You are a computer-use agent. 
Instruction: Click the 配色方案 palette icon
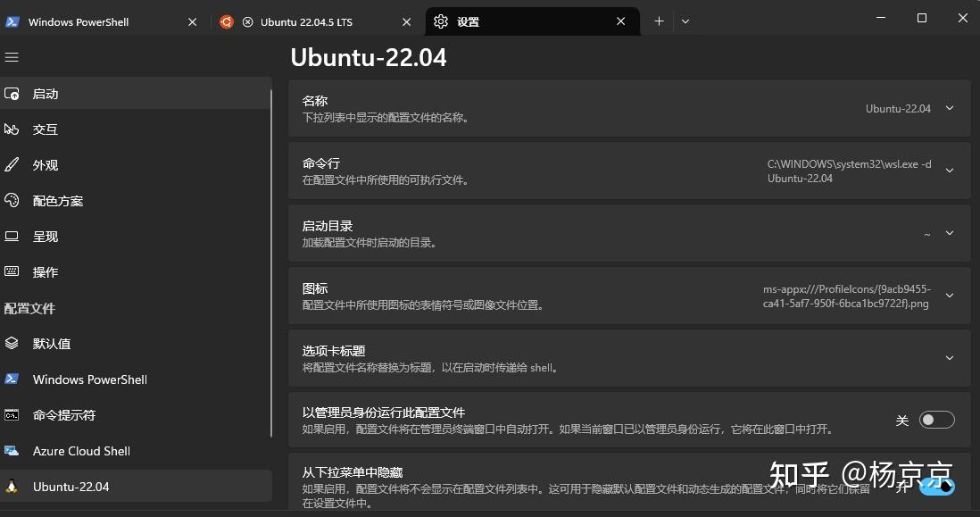[x=12, y=201]
